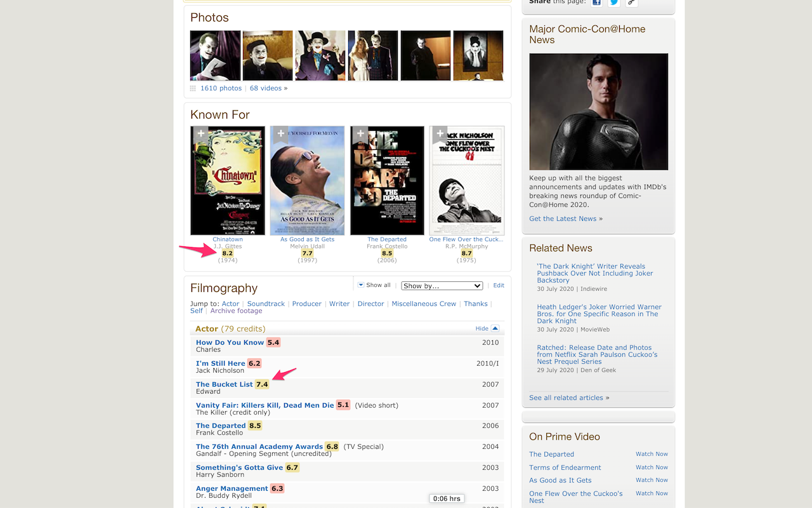Share the page via the Twitter icon

613,3
